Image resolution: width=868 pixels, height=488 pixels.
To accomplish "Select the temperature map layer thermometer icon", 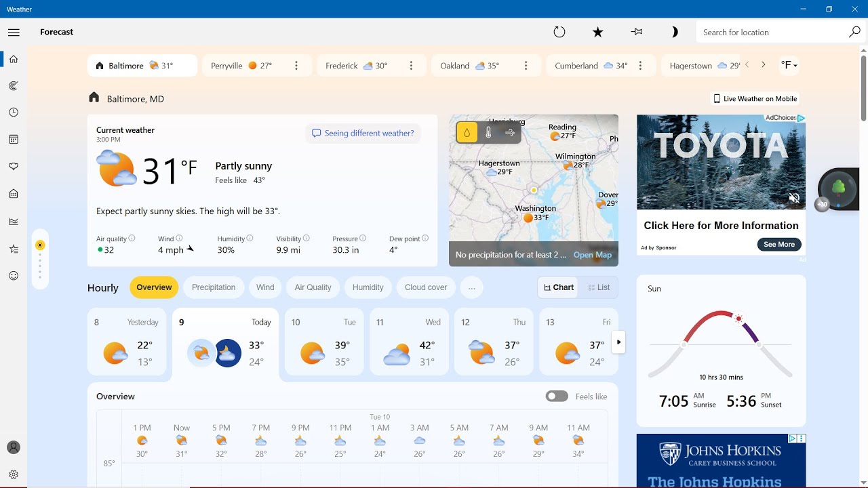I will (488, 133).
